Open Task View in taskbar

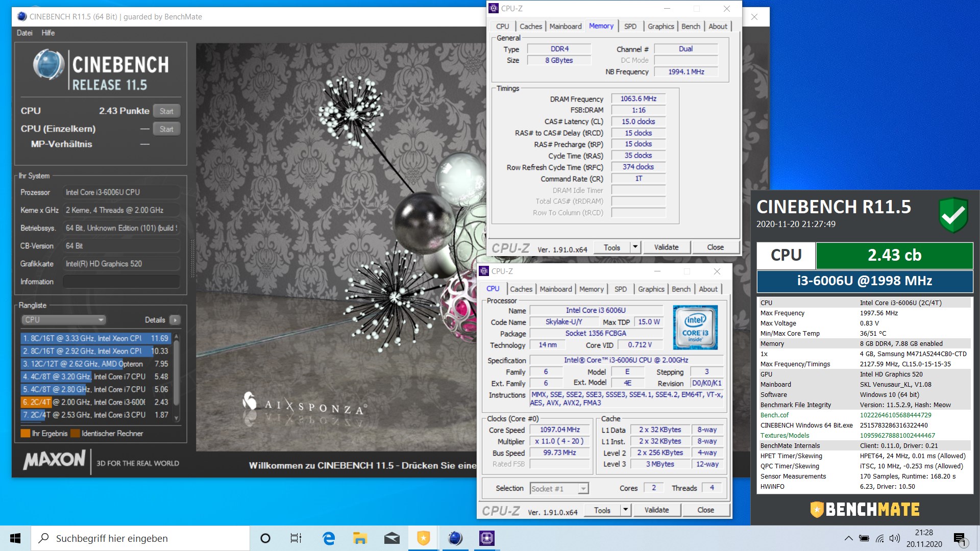click(x=296, y=538)
